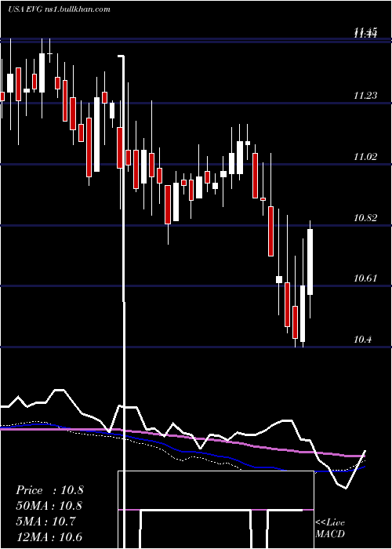The height and width of the screenshot is (549, 392).
Task: Click the '12MA : 10.6' readout
Action: [x=49, y=536]
